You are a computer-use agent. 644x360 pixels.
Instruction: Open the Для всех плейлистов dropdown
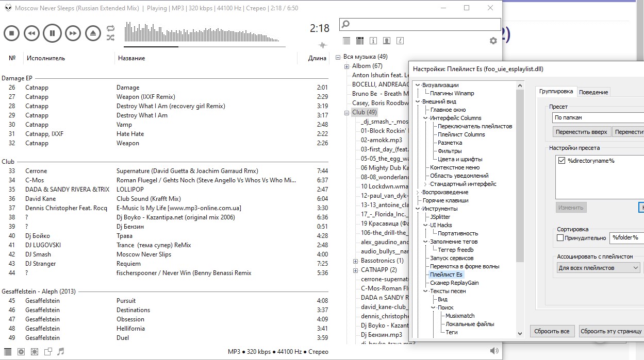pos(598,268)
